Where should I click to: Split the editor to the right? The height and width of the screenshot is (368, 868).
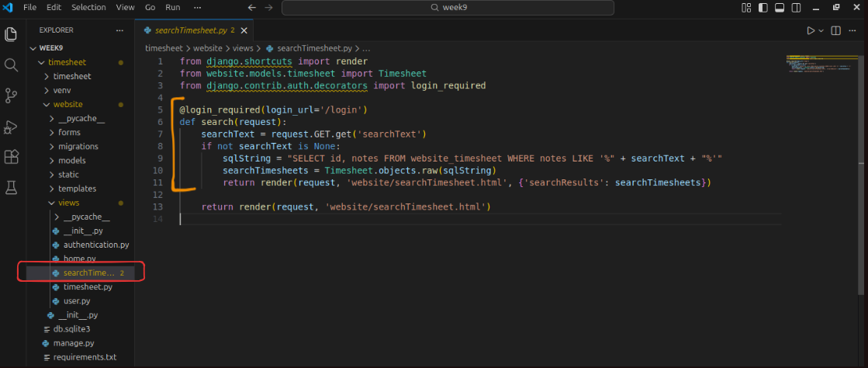point(836,30)
